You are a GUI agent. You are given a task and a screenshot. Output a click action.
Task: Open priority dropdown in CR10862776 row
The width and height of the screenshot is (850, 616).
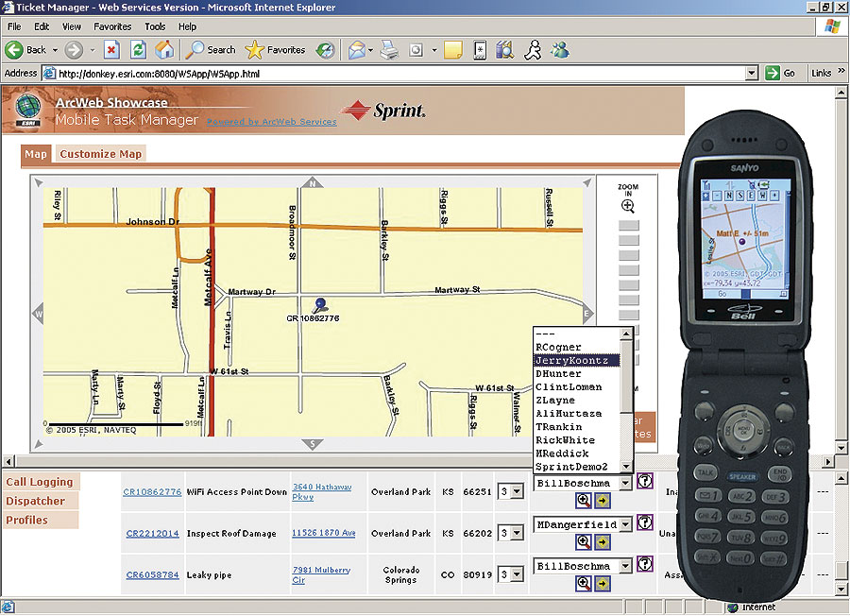click(x=518, y=492)
